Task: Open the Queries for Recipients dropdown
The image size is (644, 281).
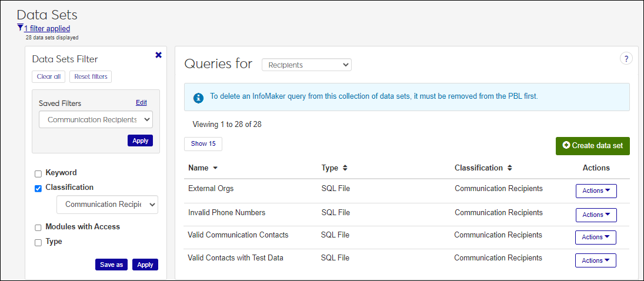Action: coord(306,65)
